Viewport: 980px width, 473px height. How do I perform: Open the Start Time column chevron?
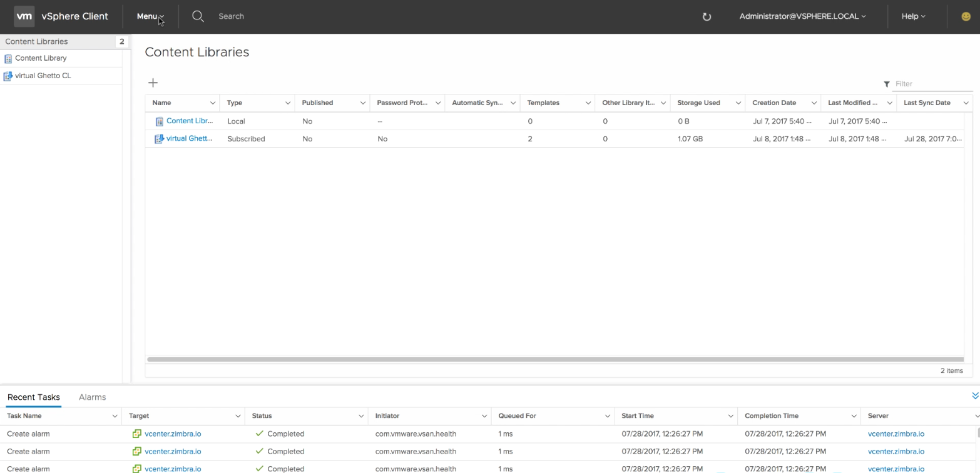(731, 416)
